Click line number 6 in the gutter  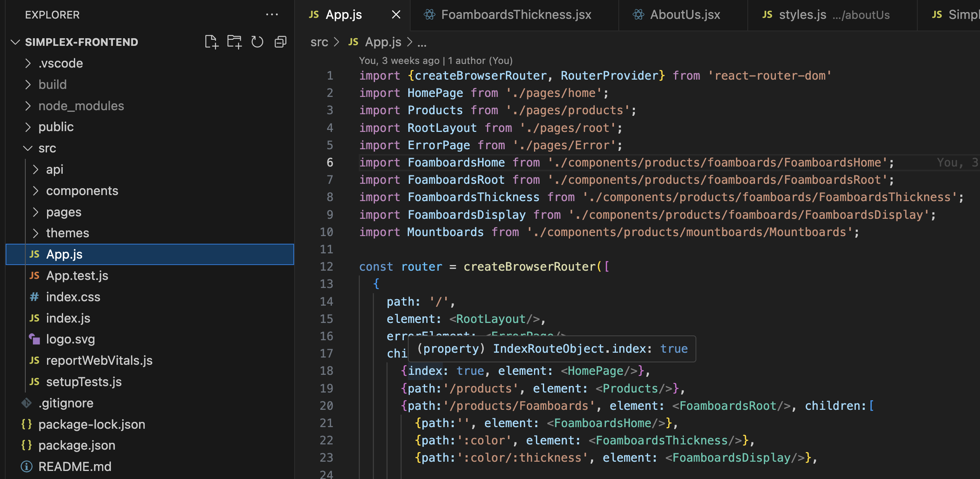330,162
